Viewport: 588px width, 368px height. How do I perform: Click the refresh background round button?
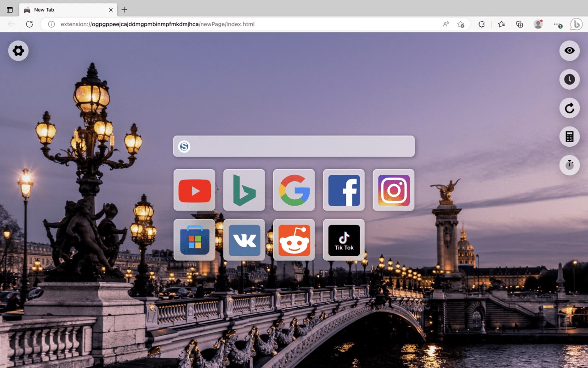point(570,108)
